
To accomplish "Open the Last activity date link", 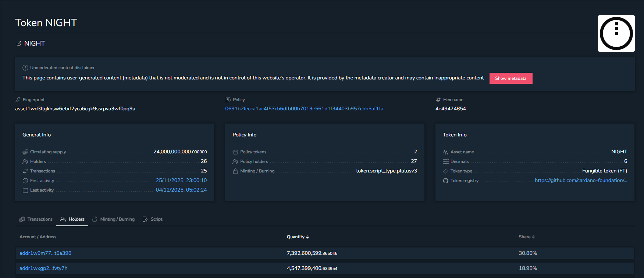I will (x=181, y=190).
